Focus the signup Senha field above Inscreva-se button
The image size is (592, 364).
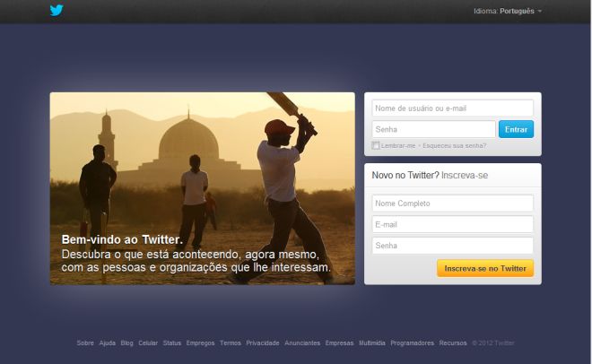point(452,246)
